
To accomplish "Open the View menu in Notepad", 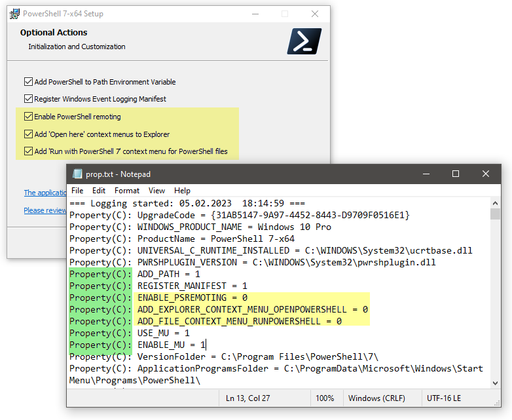I will coord(156,191).
